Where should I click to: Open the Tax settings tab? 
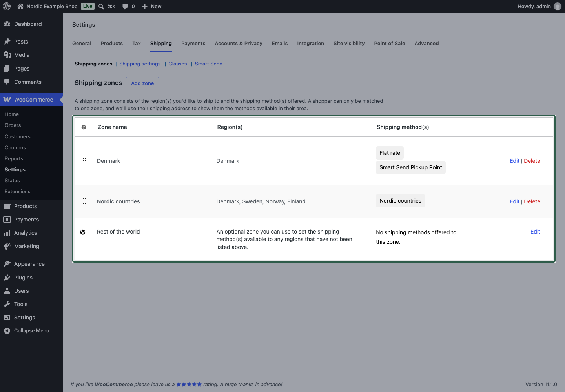(x=137, y=44)
